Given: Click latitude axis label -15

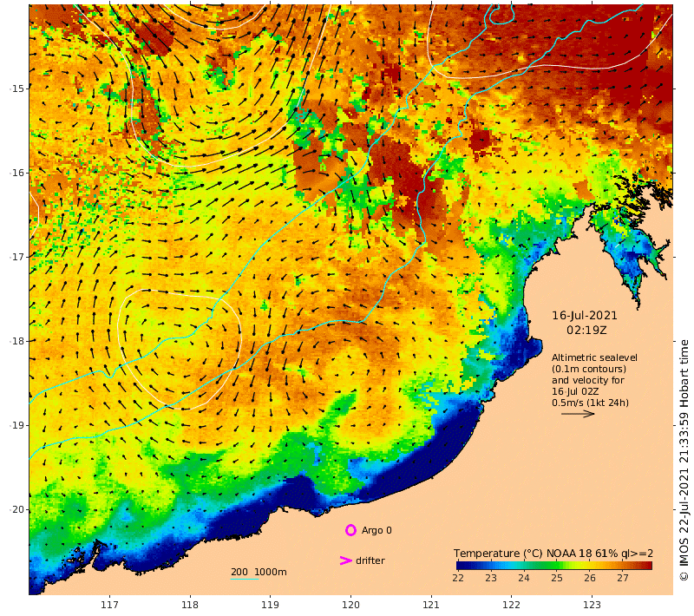Looking at the screenshot, I should (16, 88).
